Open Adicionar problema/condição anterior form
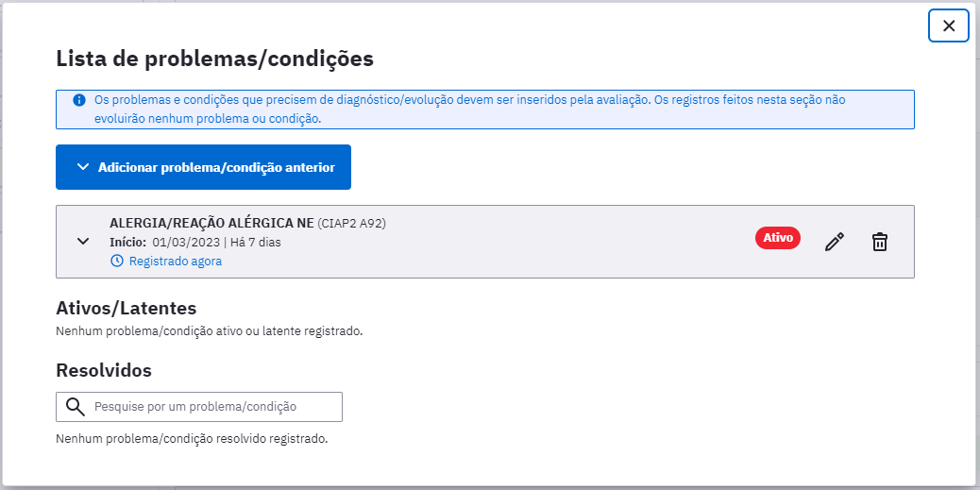 pyautogui.click(x=203, y=167)
